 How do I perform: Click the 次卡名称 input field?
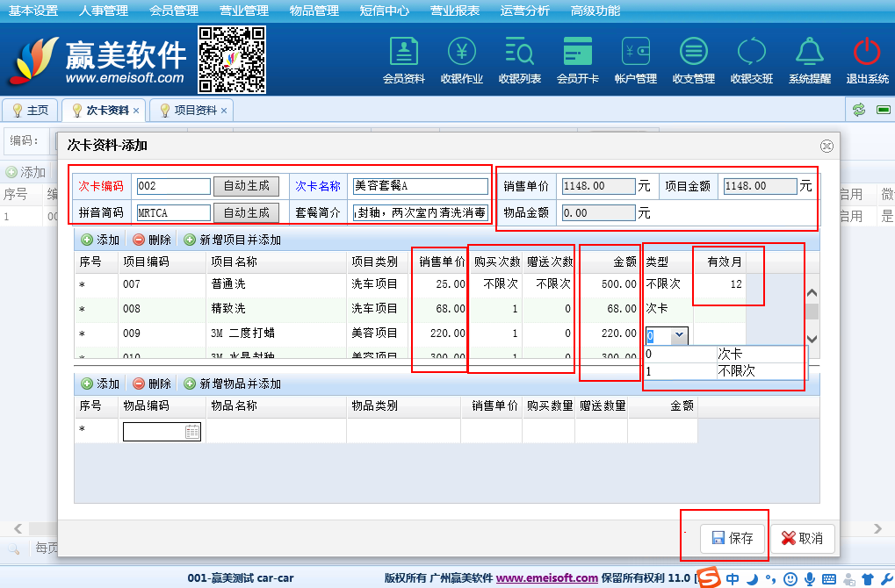(x=419, y=186)
